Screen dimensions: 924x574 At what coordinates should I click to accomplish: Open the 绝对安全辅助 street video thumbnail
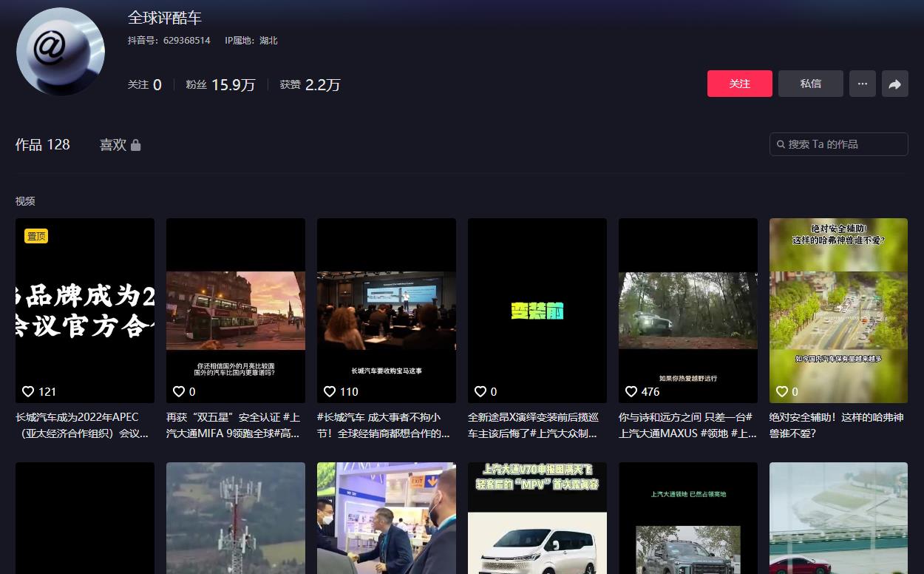click(839, 311)
